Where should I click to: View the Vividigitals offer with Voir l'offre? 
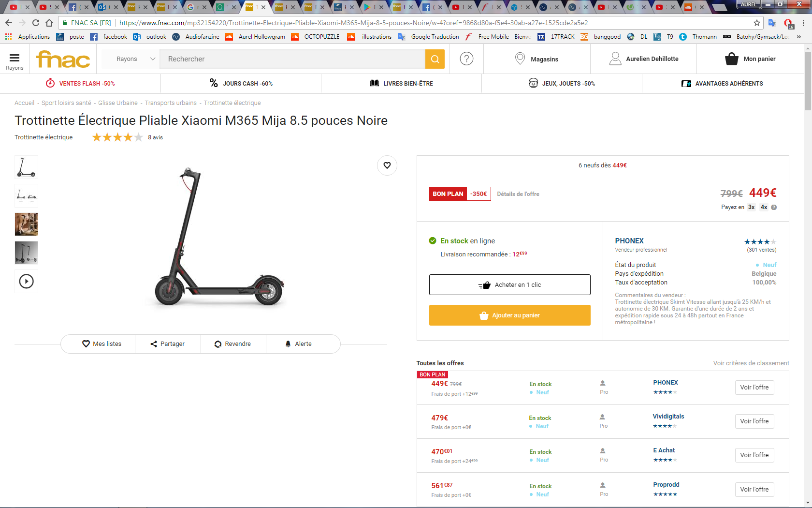[x=754, y=421]
